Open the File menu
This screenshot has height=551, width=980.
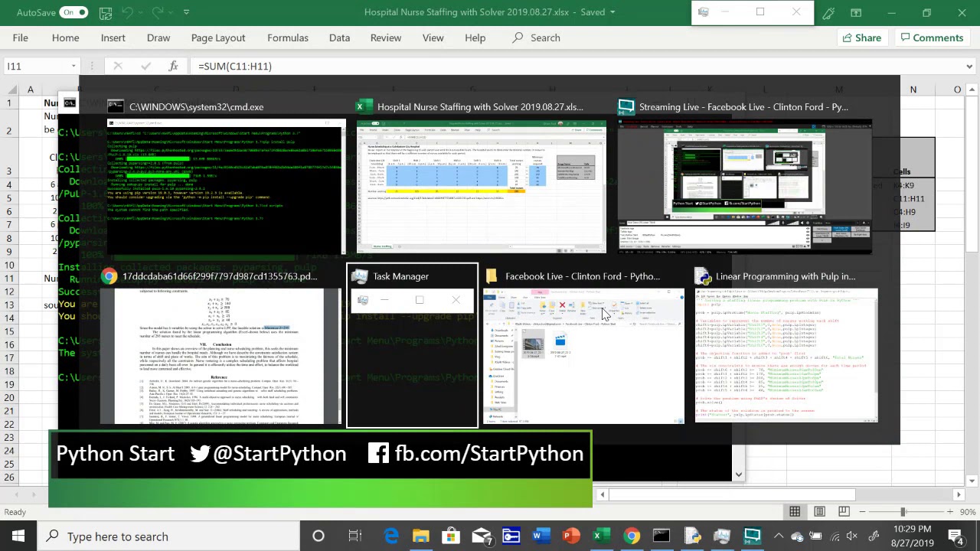point(21,37)
